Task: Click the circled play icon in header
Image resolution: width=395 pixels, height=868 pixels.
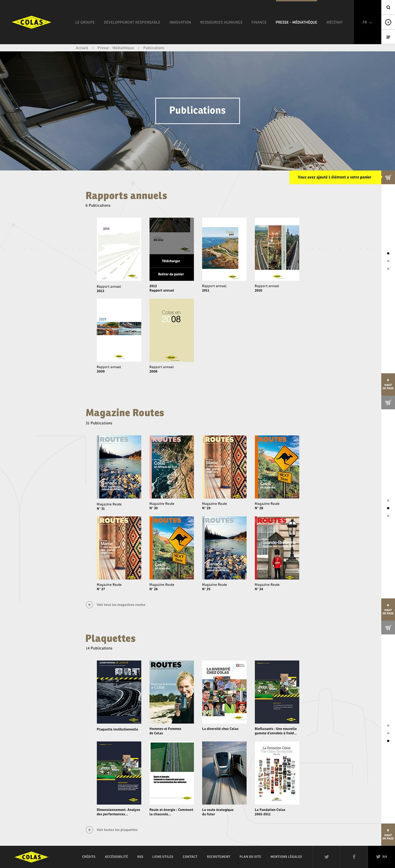Action: coord(388,22)
